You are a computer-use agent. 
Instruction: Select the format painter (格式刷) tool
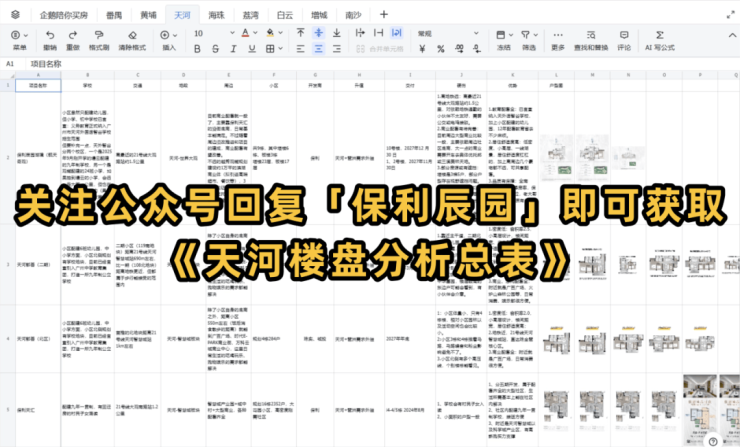pyautogui.click(x=99, y=34)
